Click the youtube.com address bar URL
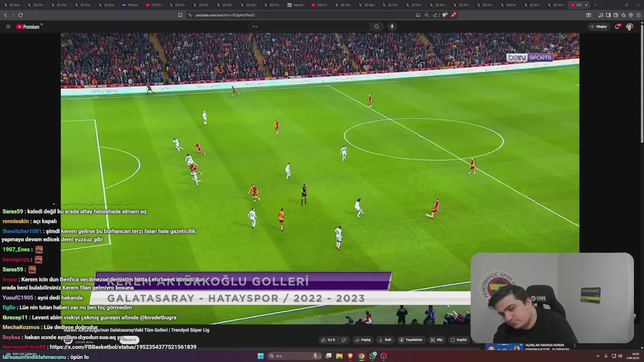 [x=225, y=15]
